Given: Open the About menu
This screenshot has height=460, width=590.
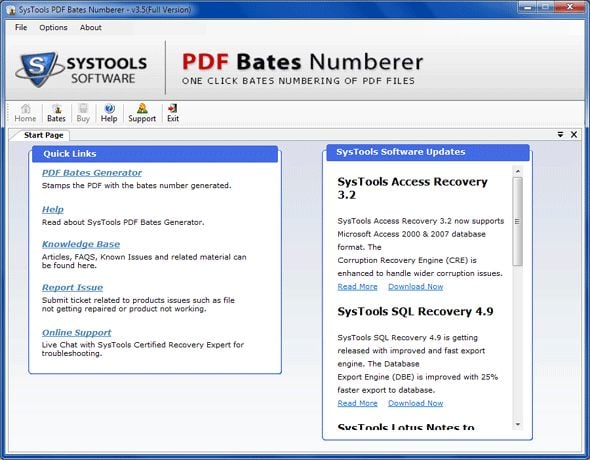Looking at the screenshot, I should [90, 27].
